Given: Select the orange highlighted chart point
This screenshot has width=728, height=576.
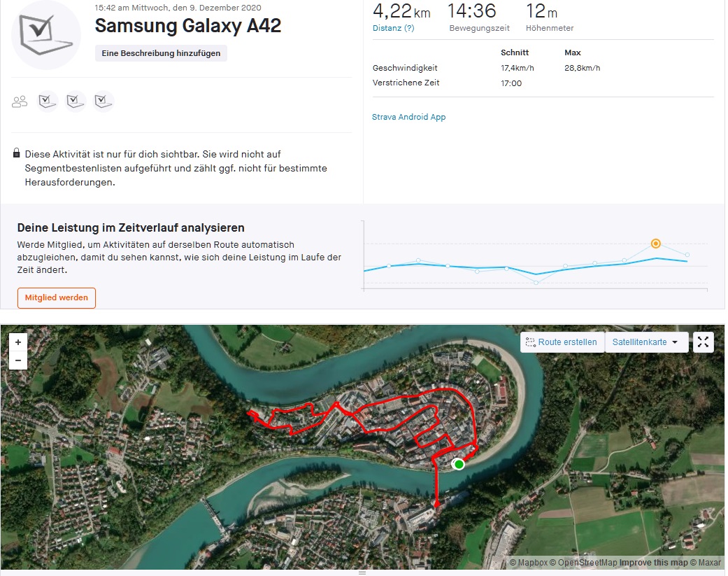Looking at the screenshot, I should tap(655, 244).
